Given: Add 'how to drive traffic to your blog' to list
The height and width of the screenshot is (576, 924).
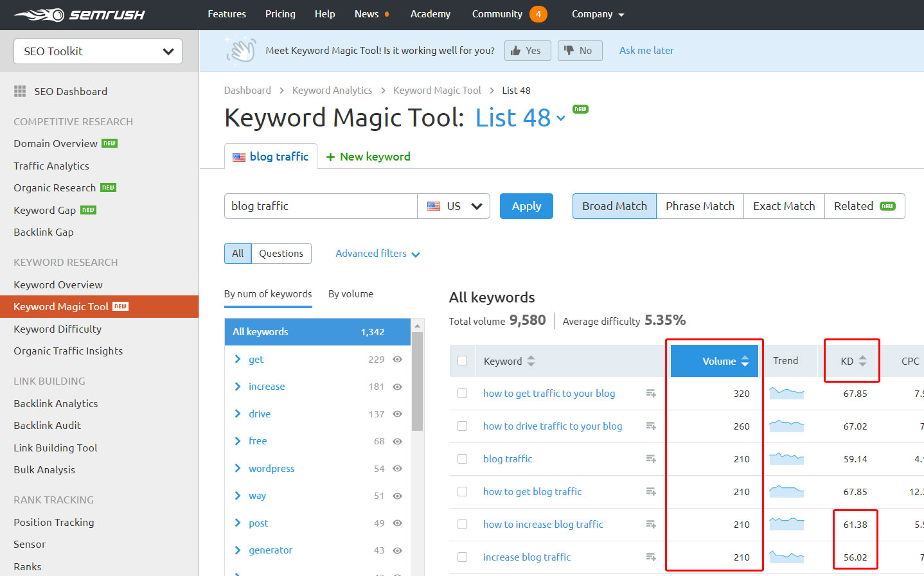Looking at the screenshot, I should pyautogui.click(x=651, y=426).
